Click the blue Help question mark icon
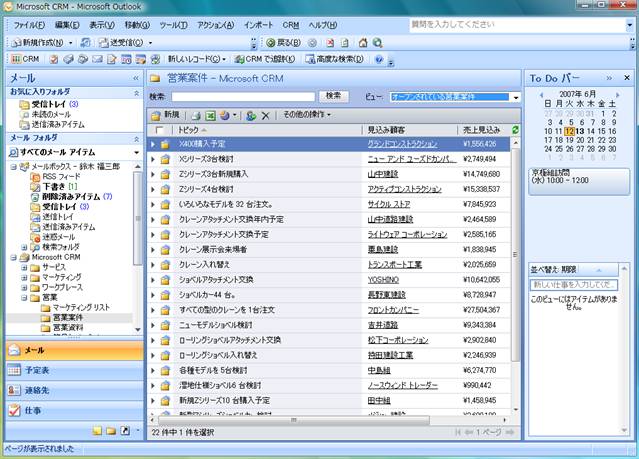The height and width of the screenshot is (459, 639). click(379, 60)
